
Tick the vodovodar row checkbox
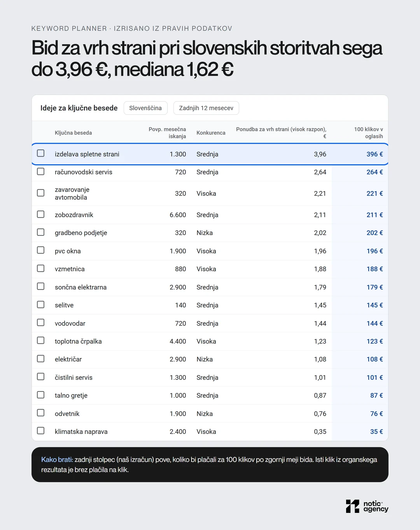(x=40, y=323)
